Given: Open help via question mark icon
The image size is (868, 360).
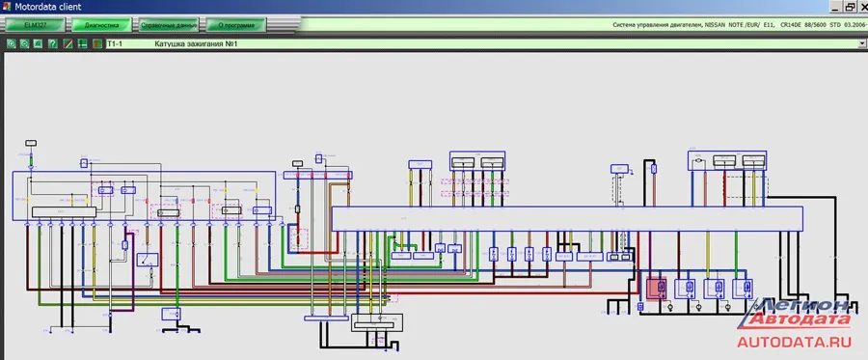Looking at the screenshot, I should [x=53, y=43].
